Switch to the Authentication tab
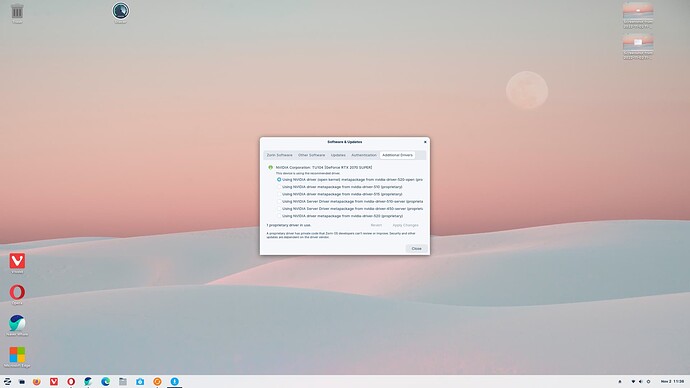This screenshot has width=690, height=388. click(x=364, y=155)
